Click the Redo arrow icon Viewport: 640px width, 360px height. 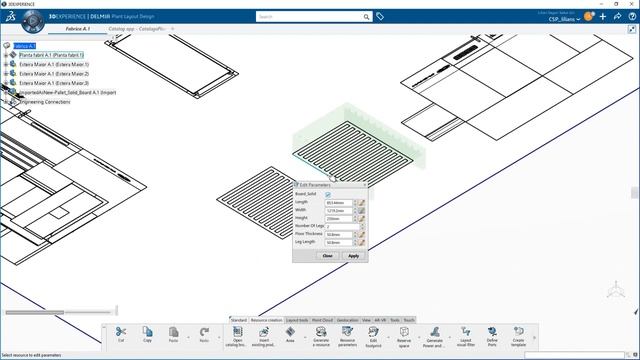point(204,332)
